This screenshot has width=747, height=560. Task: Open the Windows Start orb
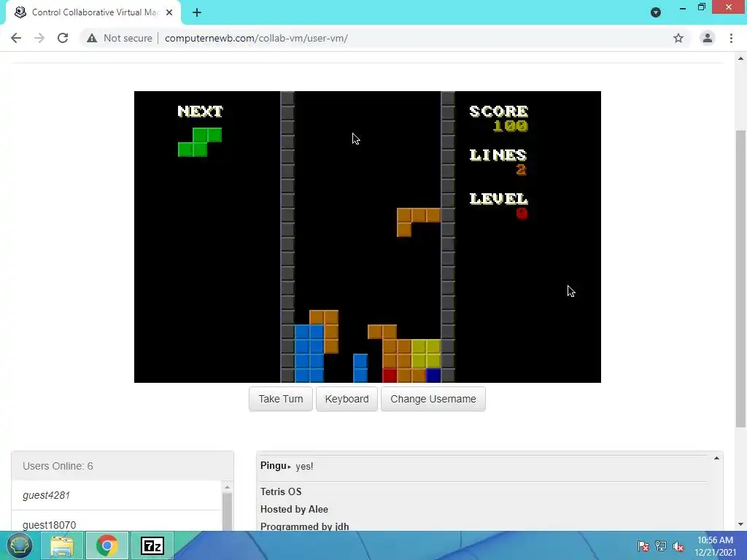click(19, 545)
